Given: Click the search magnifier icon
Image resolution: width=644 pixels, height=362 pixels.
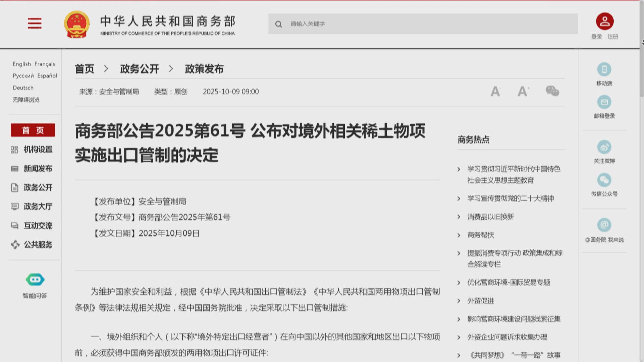Looking at the screenshot, I should [279, 24].
